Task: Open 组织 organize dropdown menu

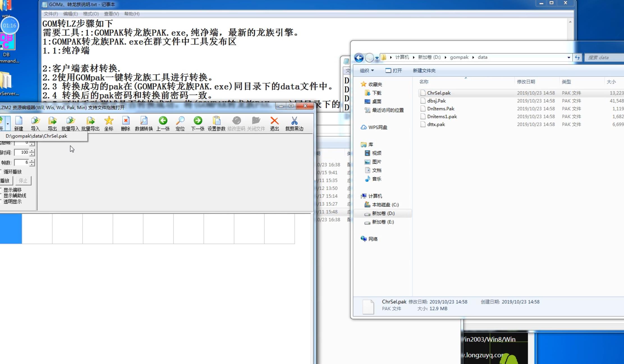Action: pyautogui.click(x=367, y=71)
